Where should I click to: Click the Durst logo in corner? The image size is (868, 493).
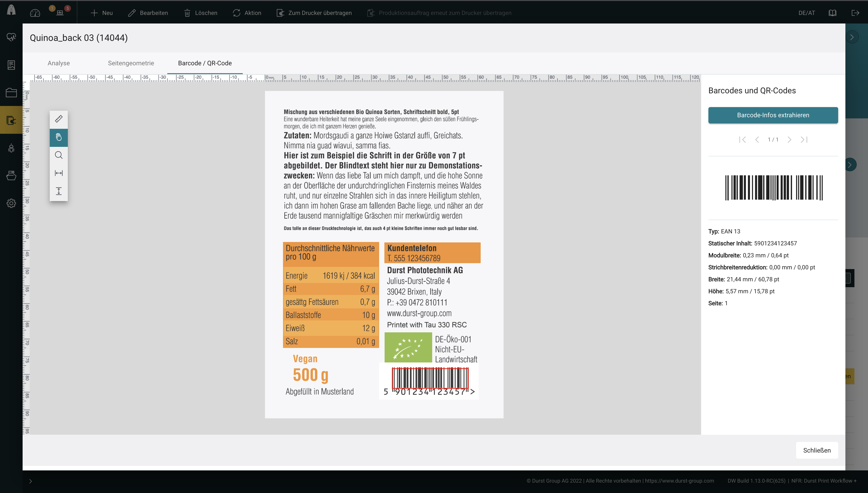coord(11,10)
